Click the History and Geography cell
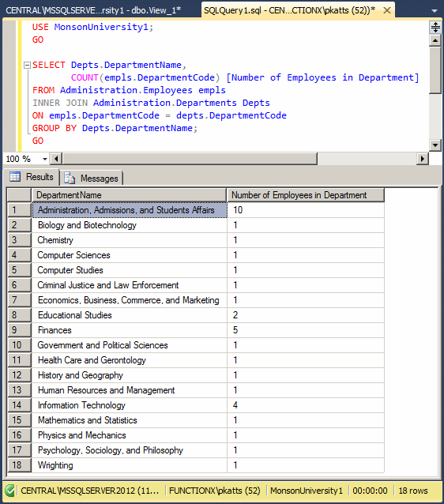Viewport: 444px width, 504px height. [x=130, y=375]
